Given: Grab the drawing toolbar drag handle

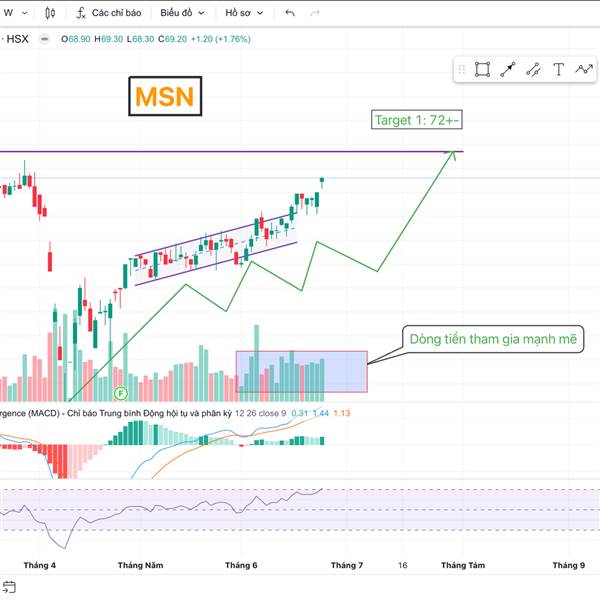Looking at the screenshot, I should pyautogui.click(x=462, y=70).
